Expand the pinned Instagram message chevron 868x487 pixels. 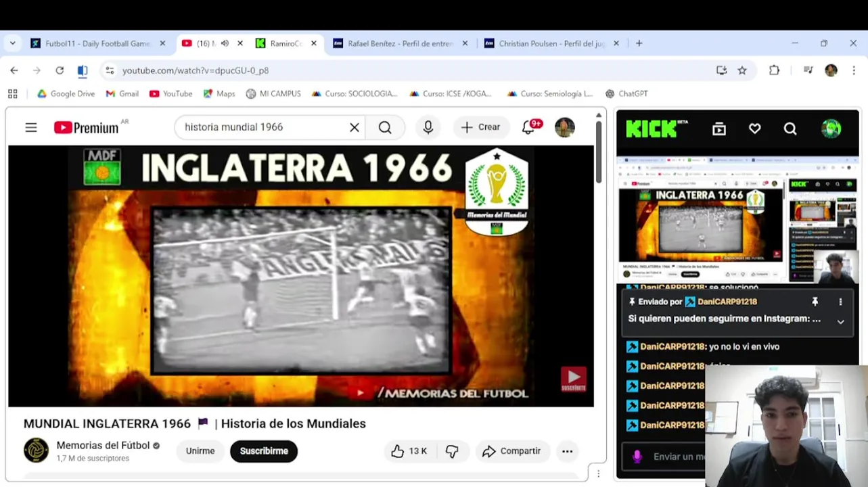pos(840,322)
